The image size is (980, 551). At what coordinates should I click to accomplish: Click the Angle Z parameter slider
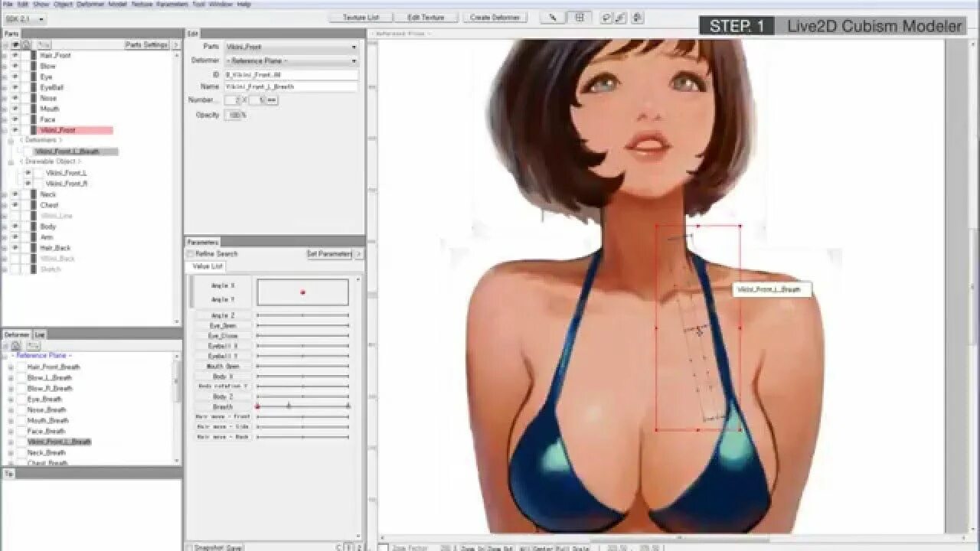pos(302,315)
